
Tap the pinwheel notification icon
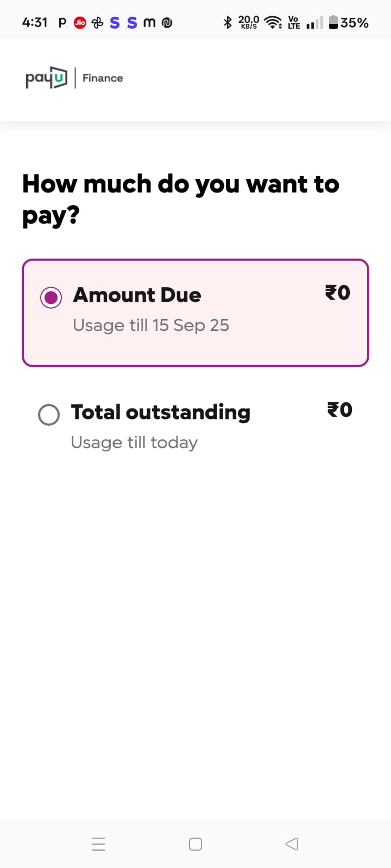pyautogui.click(x=97, y=23)
